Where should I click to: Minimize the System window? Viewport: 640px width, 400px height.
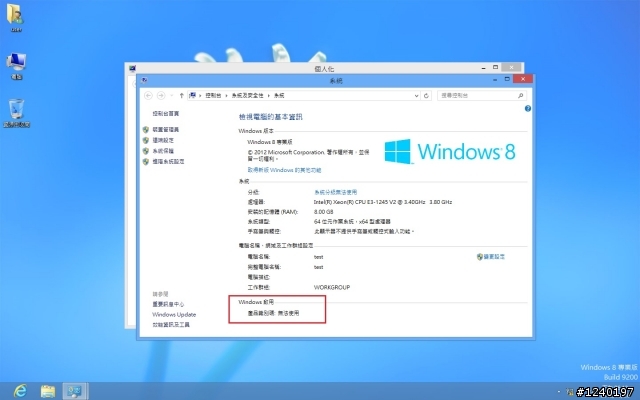tap(495, 80)
